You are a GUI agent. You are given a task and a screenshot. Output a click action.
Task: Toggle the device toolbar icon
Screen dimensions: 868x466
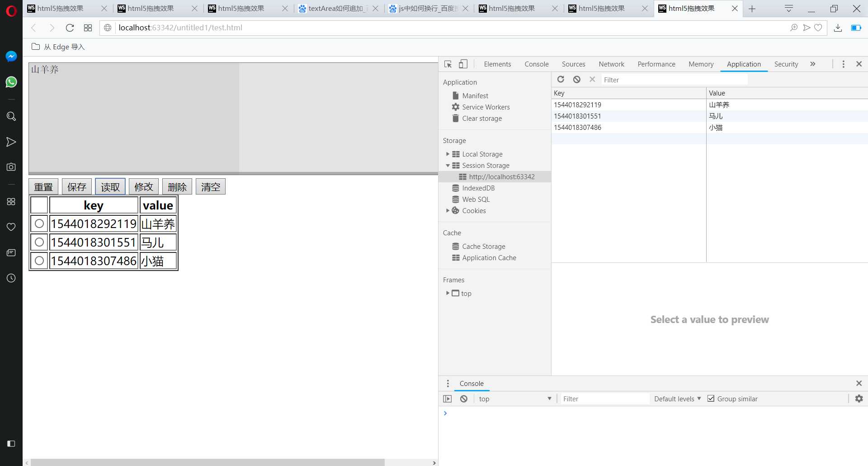click(463, 64)
